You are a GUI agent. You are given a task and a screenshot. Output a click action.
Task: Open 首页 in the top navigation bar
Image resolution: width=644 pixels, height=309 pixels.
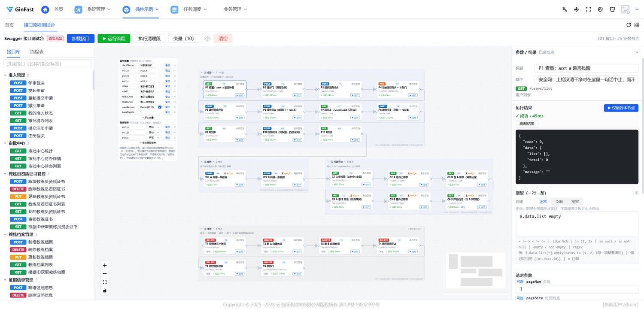53,9
